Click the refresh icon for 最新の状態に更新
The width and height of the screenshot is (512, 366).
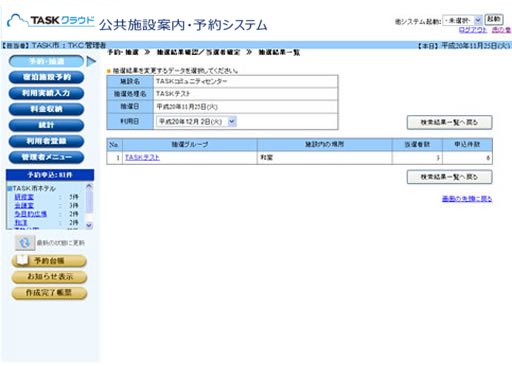[x=25, y=242]
